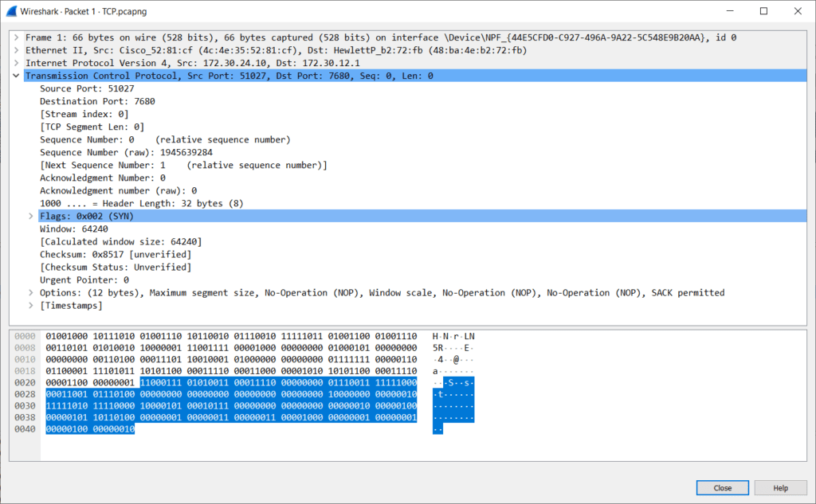Click the last byte 00000010 at offset 0040
Viewport: 816px width, 504px height.
coord(114,429)
